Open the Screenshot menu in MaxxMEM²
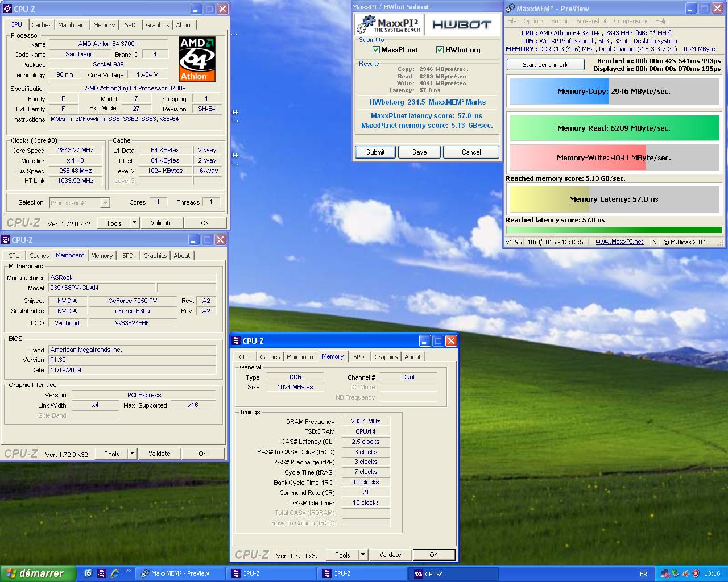Image resolution: width=728 pixels, height=582 pixels. pos(591,21)
